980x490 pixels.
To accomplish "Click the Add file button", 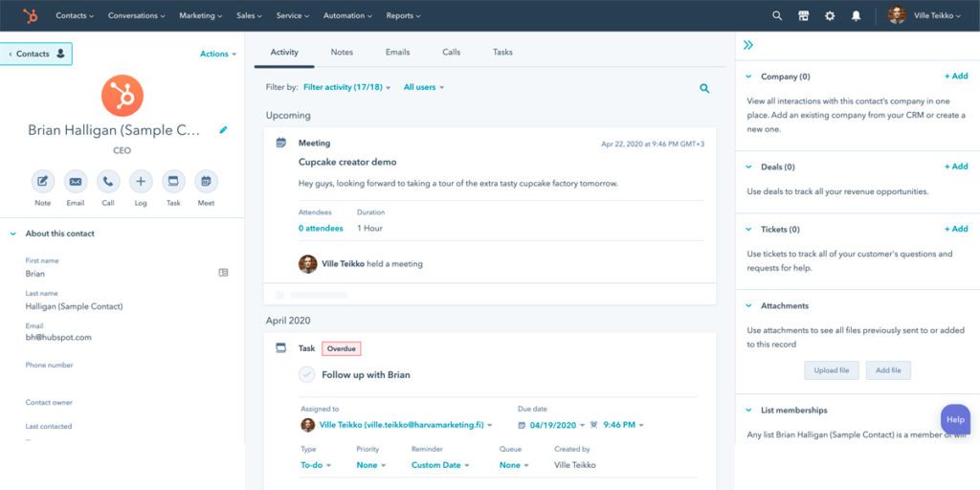I will (x=888, y=370).
